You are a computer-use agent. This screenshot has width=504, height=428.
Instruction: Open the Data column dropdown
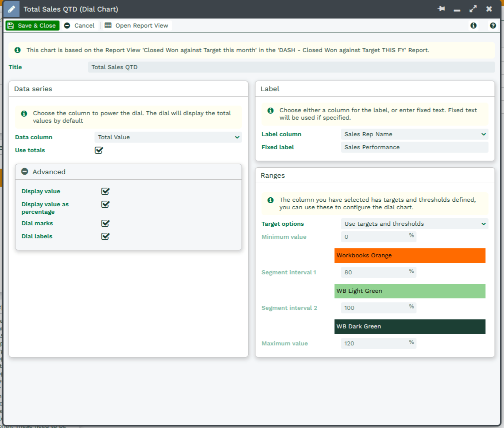(x=168, y=137)
